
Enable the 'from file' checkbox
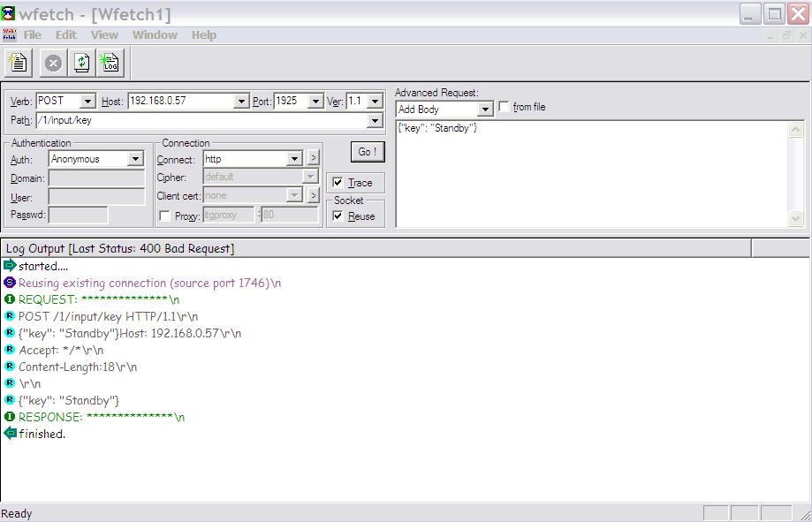(504, 107)
